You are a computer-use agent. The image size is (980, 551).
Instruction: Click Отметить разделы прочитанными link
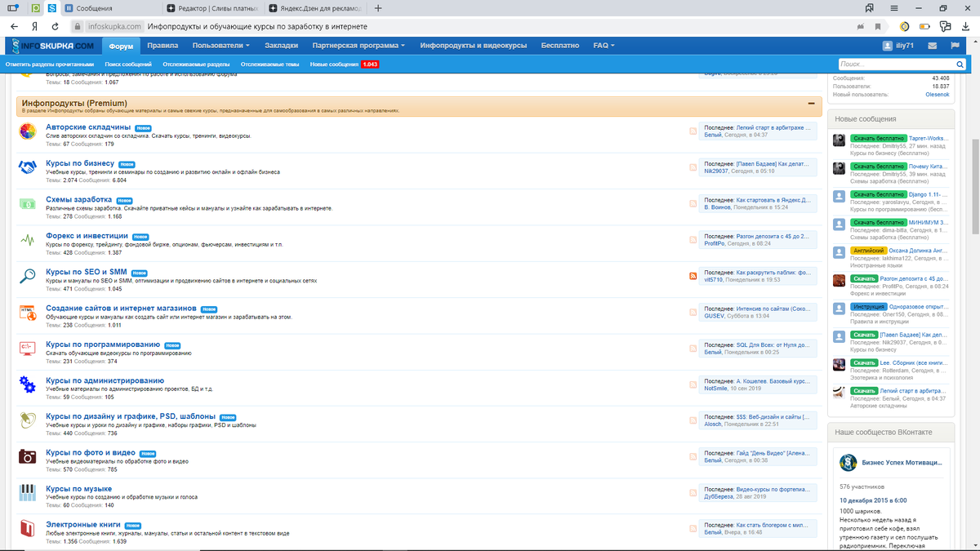pos(50,64)
